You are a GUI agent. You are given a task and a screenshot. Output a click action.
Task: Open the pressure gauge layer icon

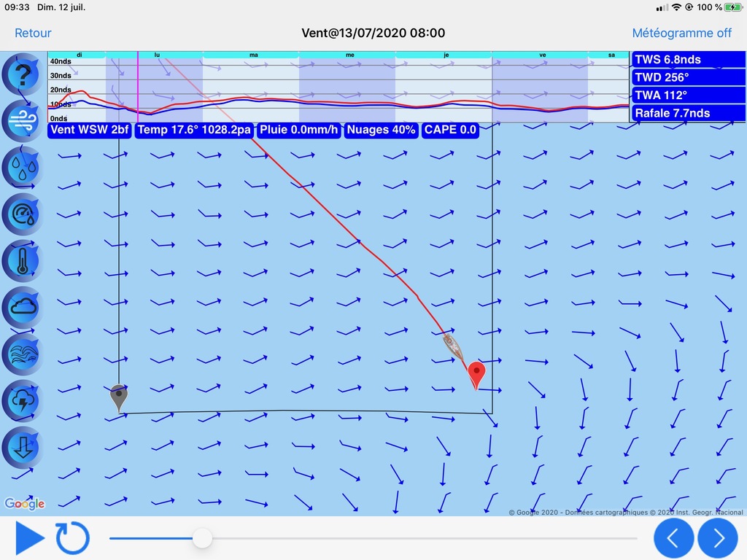(21, 214)
